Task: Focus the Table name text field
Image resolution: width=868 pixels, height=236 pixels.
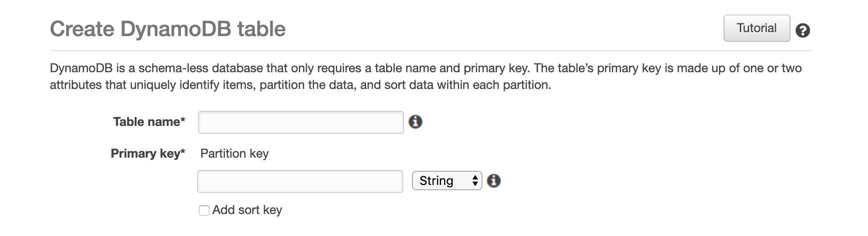Action: (301, 122)
